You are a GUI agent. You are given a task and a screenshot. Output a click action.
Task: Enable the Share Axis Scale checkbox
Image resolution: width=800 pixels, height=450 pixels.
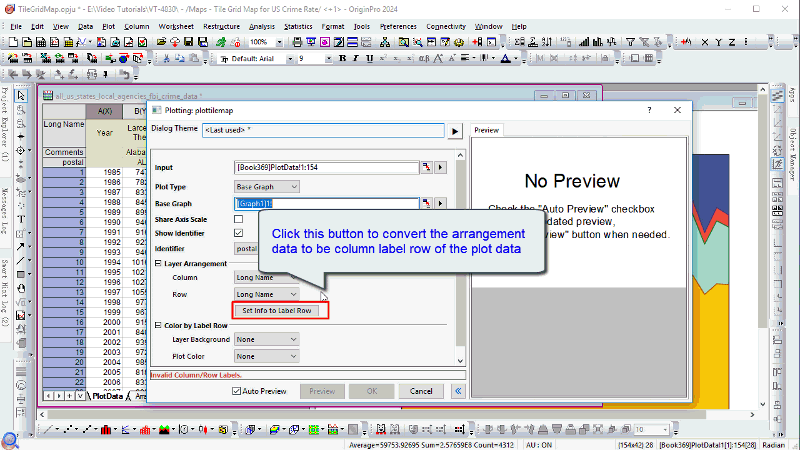[238, 219]
